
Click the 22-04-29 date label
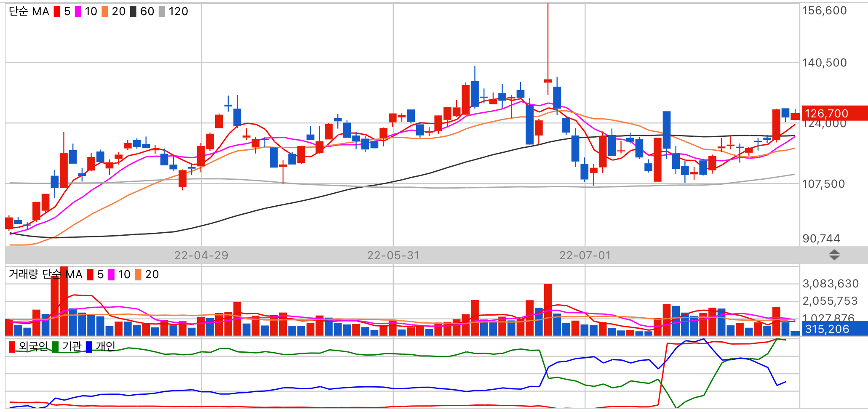[201, 255]
